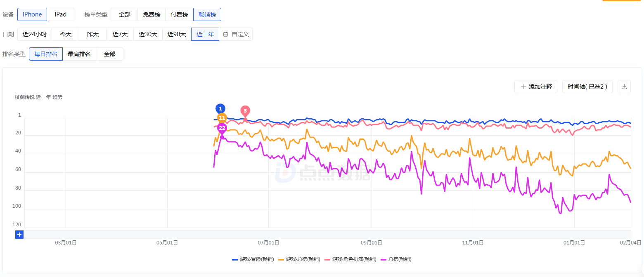Toggle the 游戏-总榜(畅销) legend series
This screenshot has width=644, height=277.
pos(299,259)
